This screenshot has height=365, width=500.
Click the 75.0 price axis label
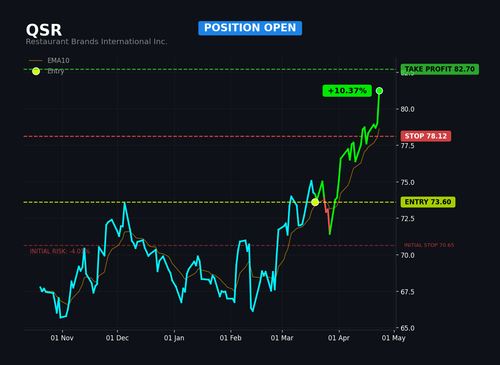pos(407,182)
